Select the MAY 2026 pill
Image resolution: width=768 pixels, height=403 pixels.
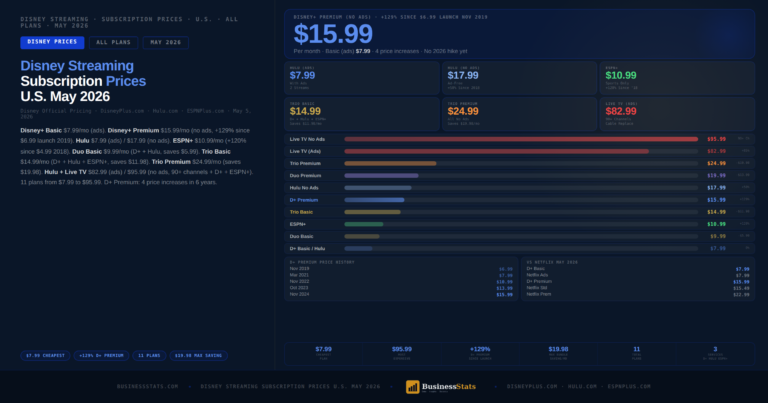(166, 43)
